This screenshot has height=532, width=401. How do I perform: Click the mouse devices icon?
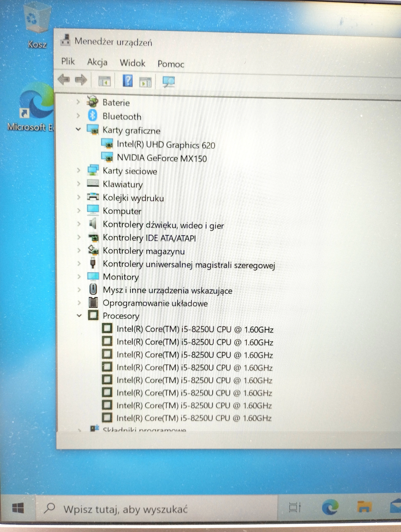pyautogui.click(x=93, y=289)
